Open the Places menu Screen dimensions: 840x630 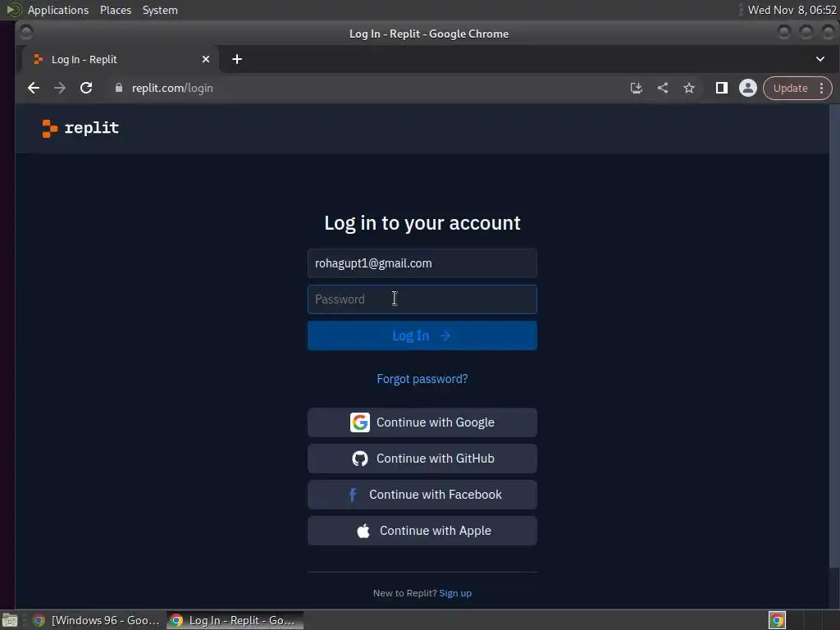tap(116, 10)
